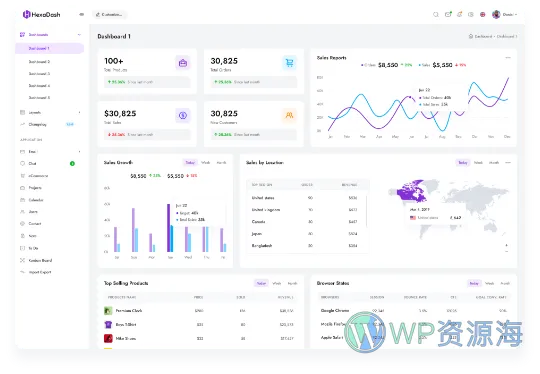Select the language flag icon
Screen dimensions: 540x374
click(x=482, y=14)
